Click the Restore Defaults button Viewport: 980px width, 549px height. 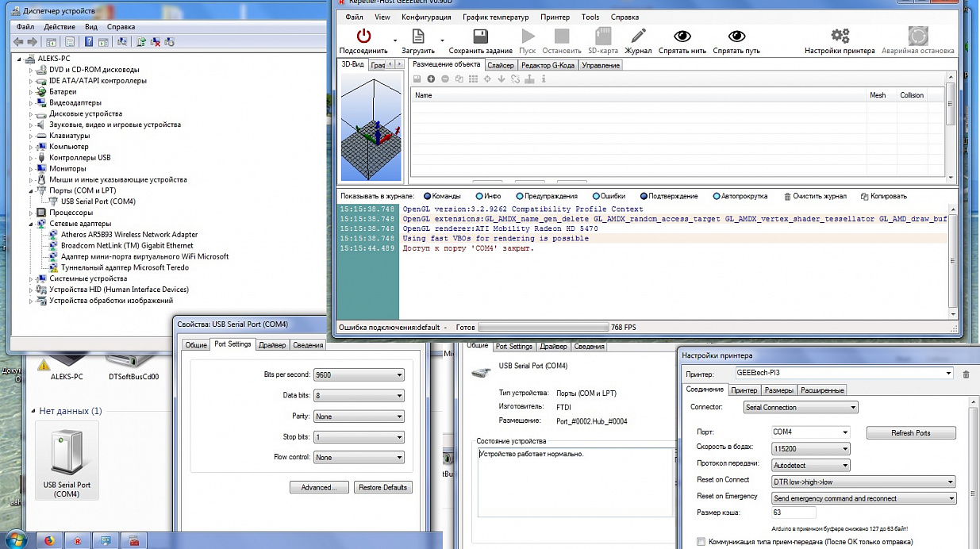click(382, 487)
